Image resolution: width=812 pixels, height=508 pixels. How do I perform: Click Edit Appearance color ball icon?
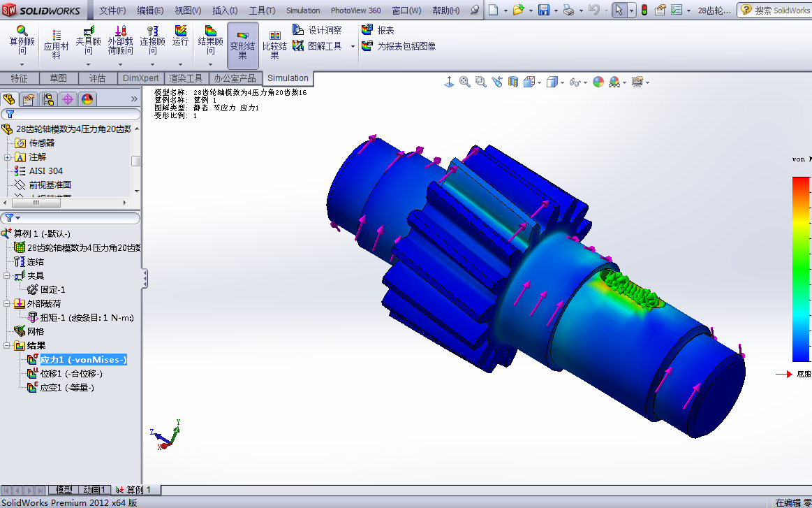click(598, 82)
